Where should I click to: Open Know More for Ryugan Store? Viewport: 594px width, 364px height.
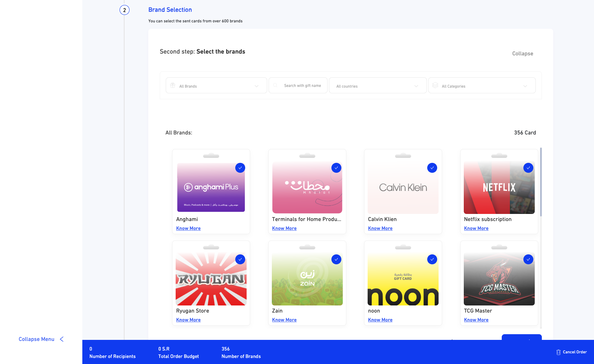point(188,320)
